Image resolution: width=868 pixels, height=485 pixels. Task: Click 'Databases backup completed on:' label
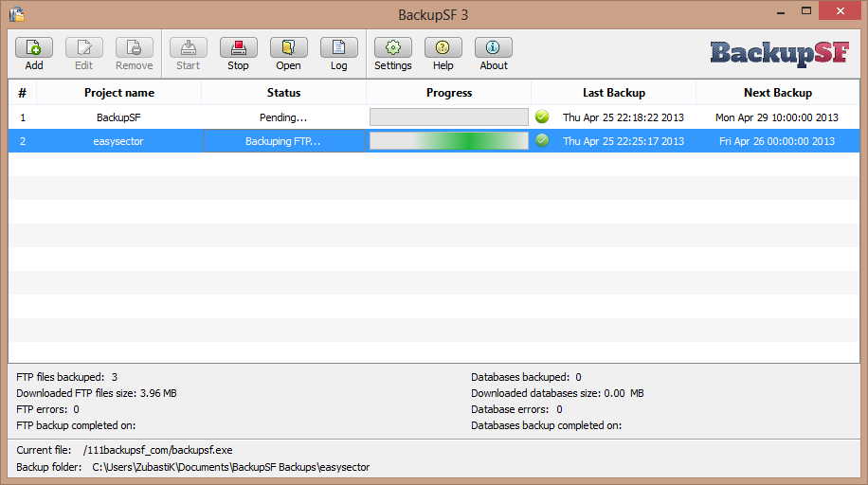[547, 425]
